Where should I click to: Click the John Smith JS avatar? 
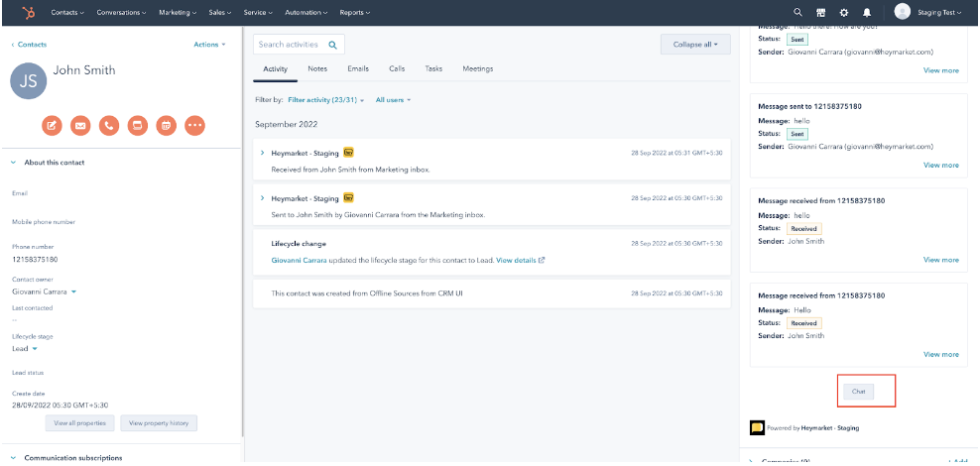pyautogui.click(x=29, y=80)
